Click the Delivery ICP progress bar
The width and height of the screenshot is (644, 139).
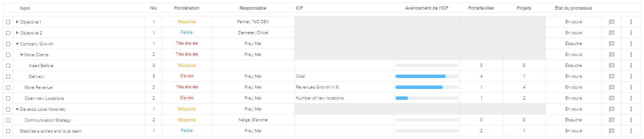point(427,76)
